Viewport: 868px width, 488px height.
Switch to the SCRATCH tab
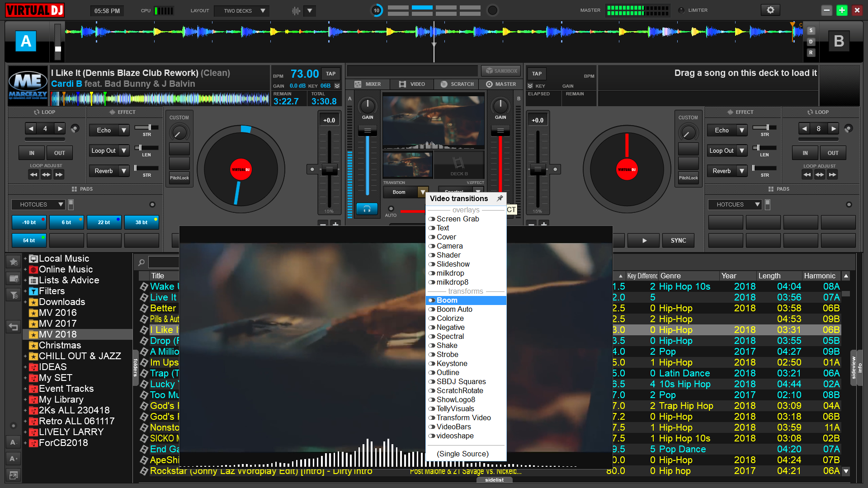(457, 84)
